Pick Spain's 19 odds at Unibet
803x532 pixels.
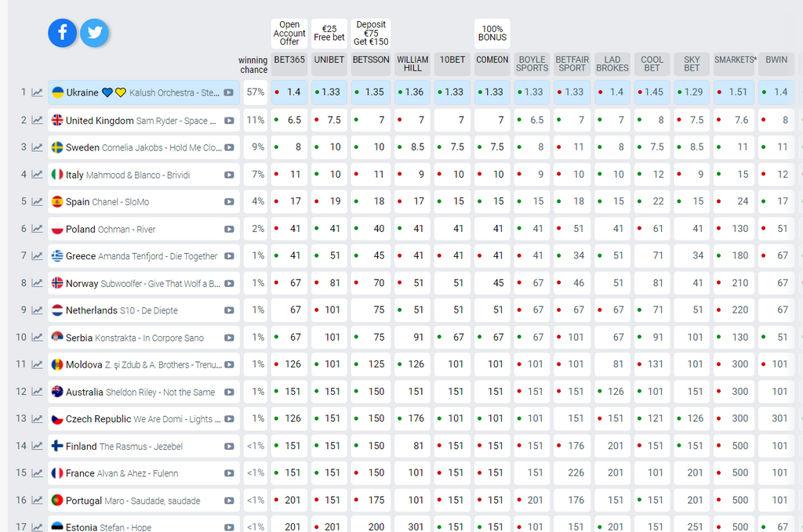[329, 201]
